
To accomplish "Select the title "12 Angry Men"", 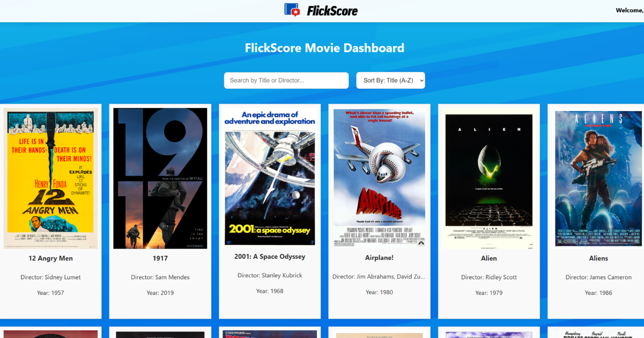I will 51,258.
